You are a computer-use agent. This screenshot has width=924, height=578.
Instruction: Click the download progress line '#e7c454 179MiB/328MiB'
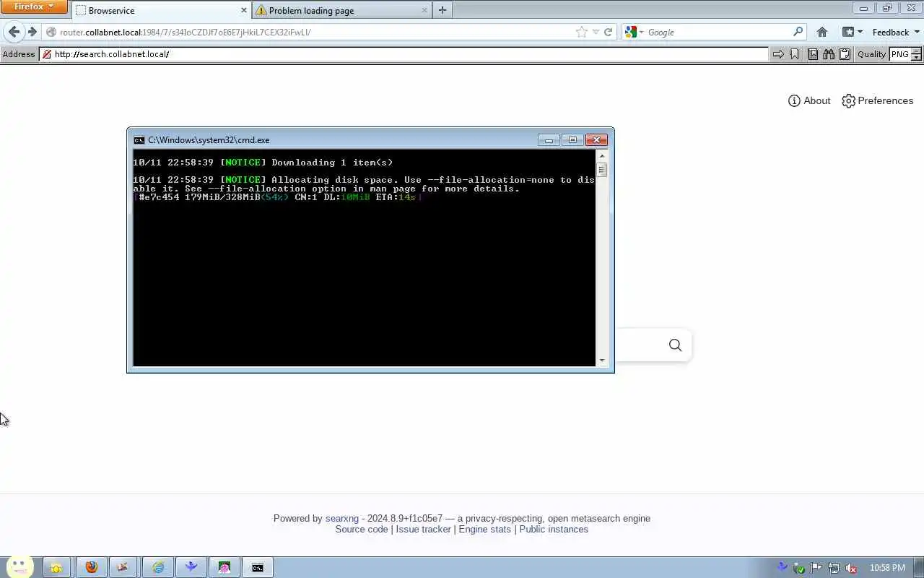[x=277, y=197]
